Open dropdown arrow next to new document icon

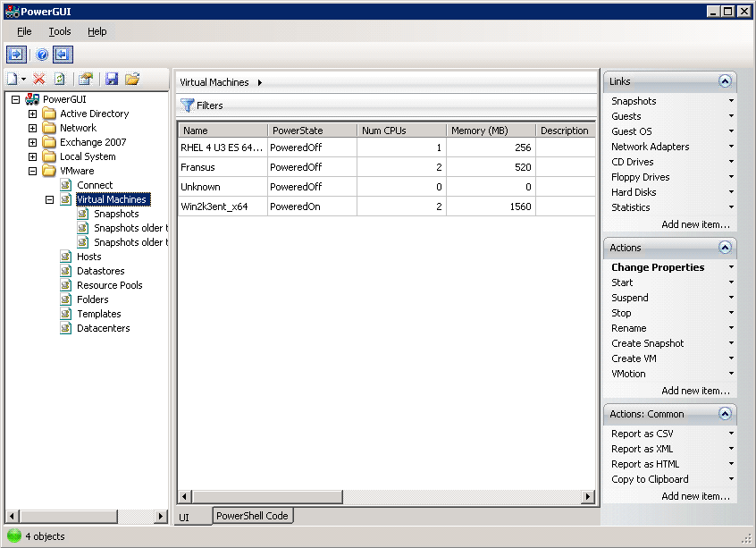[24, 80]
